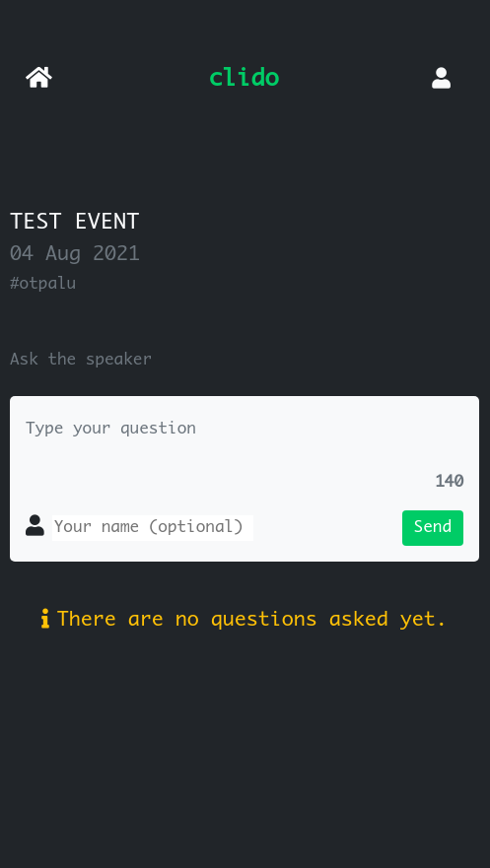Go to the home page icon
Viewport: 490px width, 868px height.
pyautogui.click(x=39, y=78)
